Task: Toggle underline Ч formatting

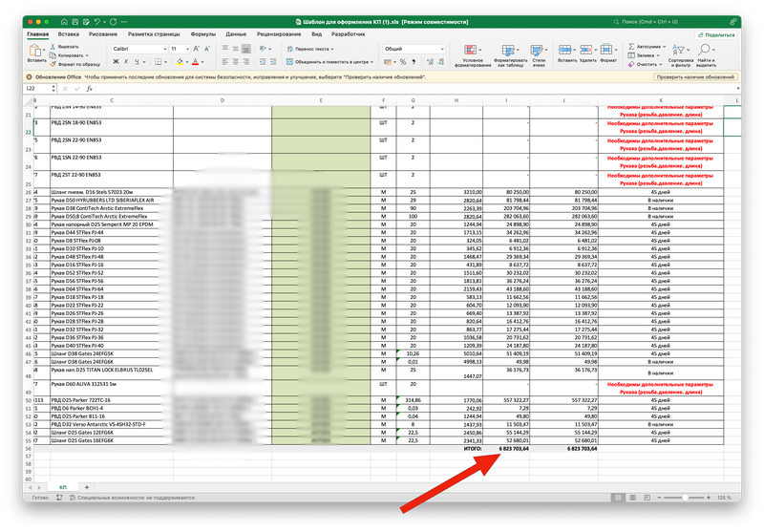Action: click(x=137, y=62)
